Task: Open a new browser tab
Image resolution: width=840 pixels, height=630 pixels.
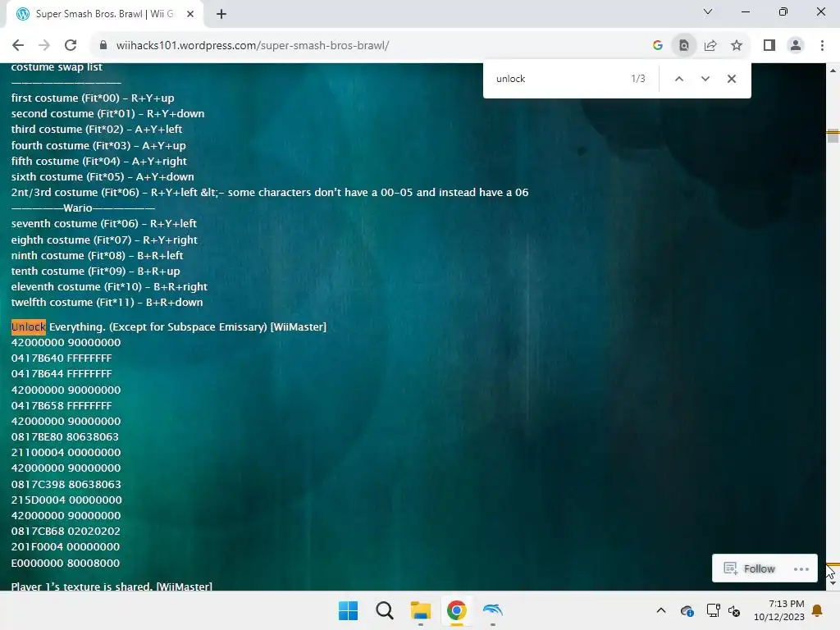Action: pyautogui.click(x=221, y=14)
